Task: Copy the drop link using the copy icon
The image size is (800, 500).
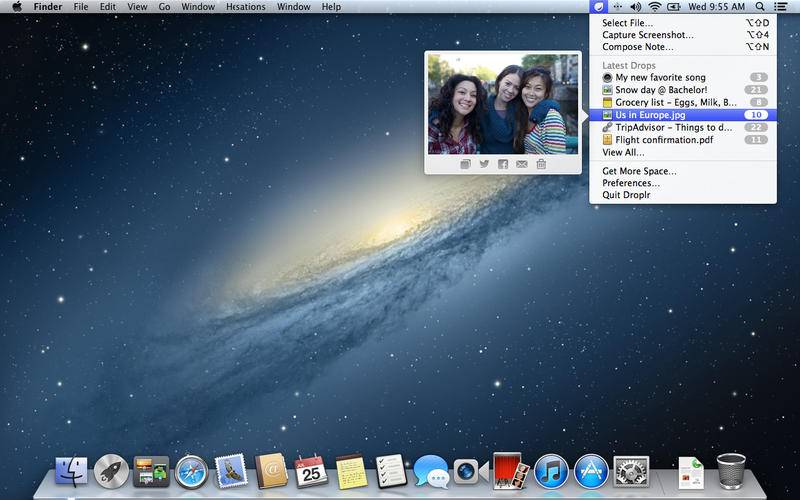Action: (466, 164)
